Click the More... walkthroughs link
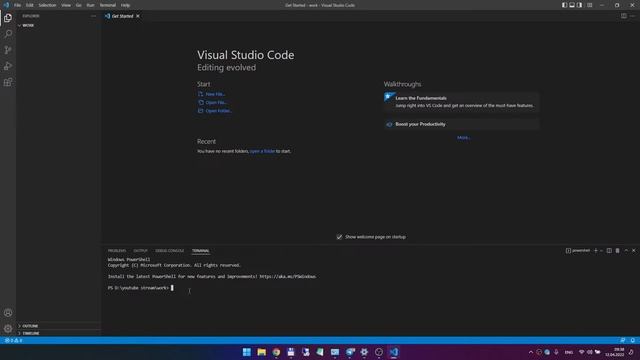640x360 pixels. (x=464, y=138)
